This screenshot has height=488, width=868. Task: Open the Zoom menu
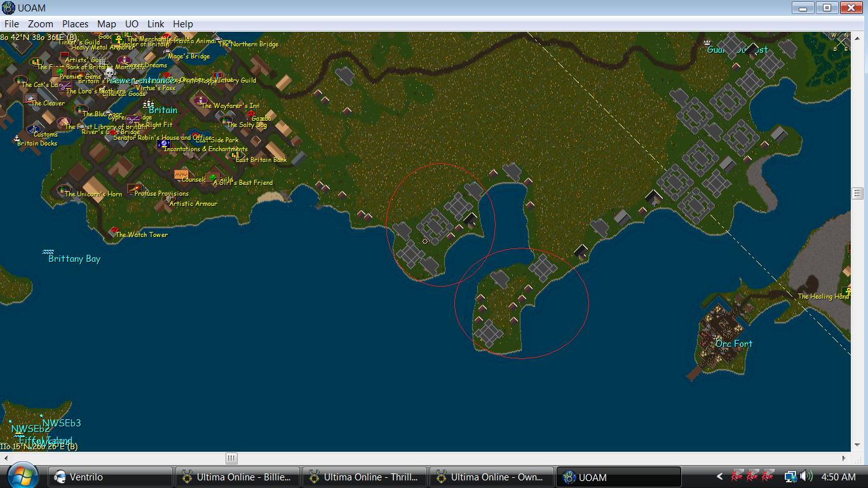(40, 24)
